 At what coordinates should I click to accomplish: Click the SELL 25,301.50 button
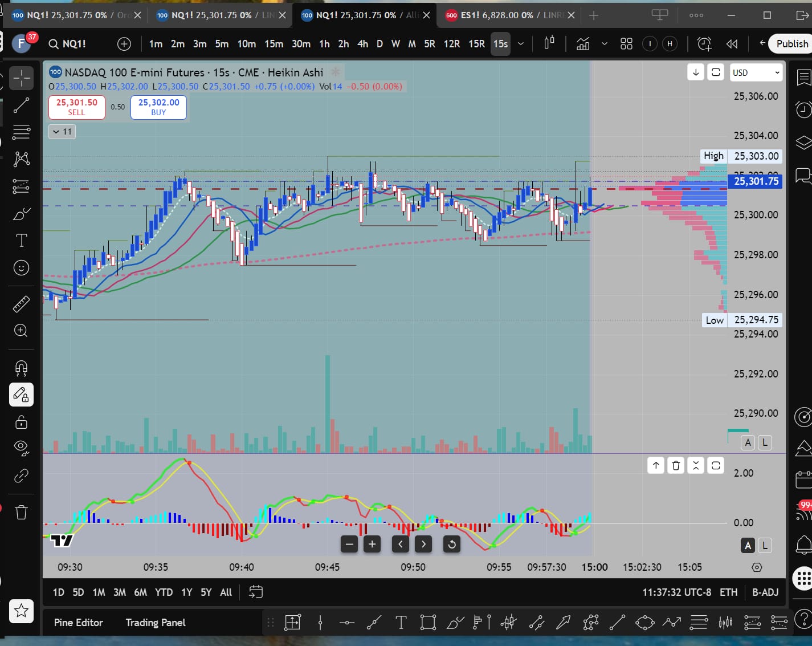tap(77, 107)
